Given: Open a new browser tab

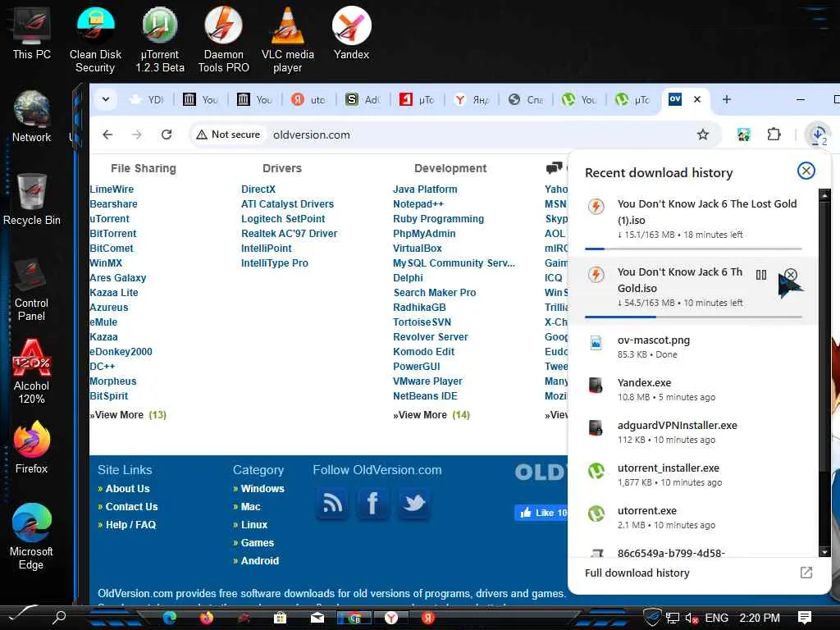Looking at the screenshot, I should 727,99.
